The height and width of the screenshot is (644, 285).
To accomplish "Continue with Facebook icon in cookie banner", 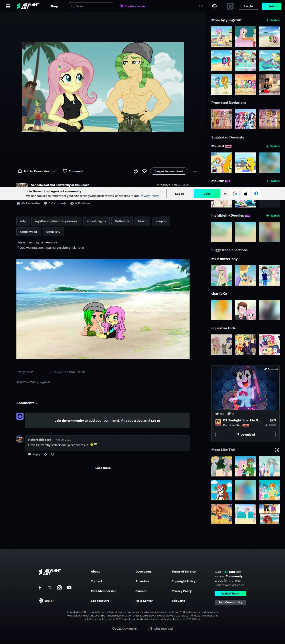I will point(256,194).
